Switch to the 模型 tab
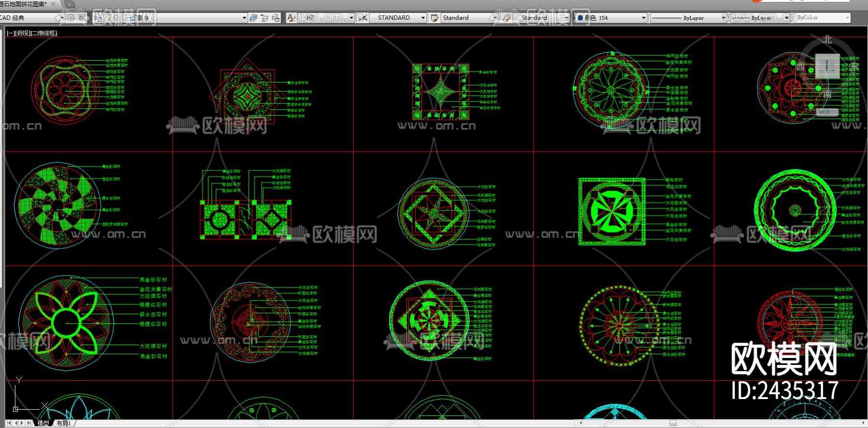The image size is (868, 428). (x=43, y=423)
